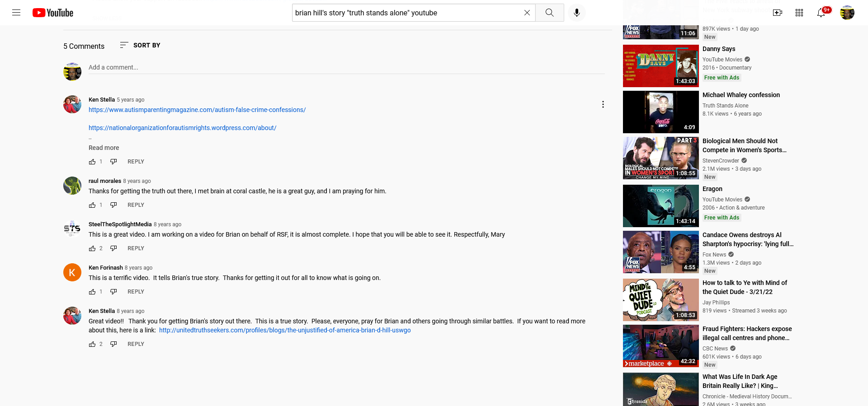This screenshot has width=868, height=406.
Task: Go to YouTube home via logo
Action: [x=53, y=13]
